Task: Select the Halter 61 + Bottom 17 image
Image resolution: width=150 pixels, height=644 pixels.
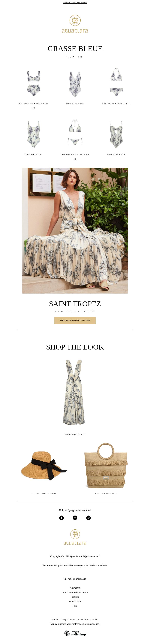Action: coord(116,82)
